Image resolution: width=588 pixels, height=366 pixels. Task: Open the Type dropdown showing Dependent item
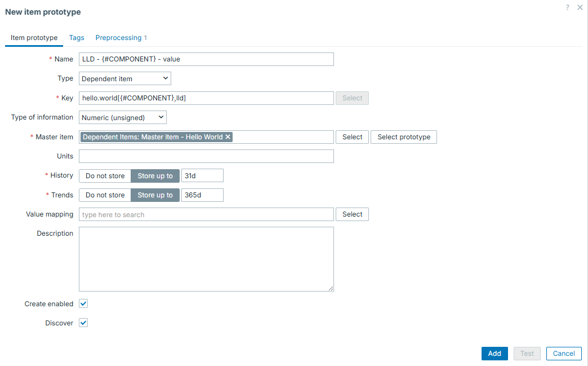[x=124, y=78]
